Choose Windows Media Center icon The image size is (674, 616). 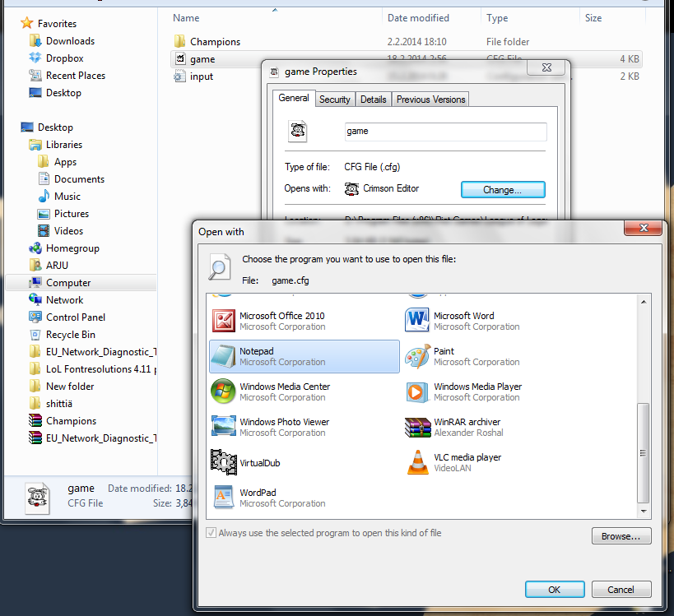223,391
